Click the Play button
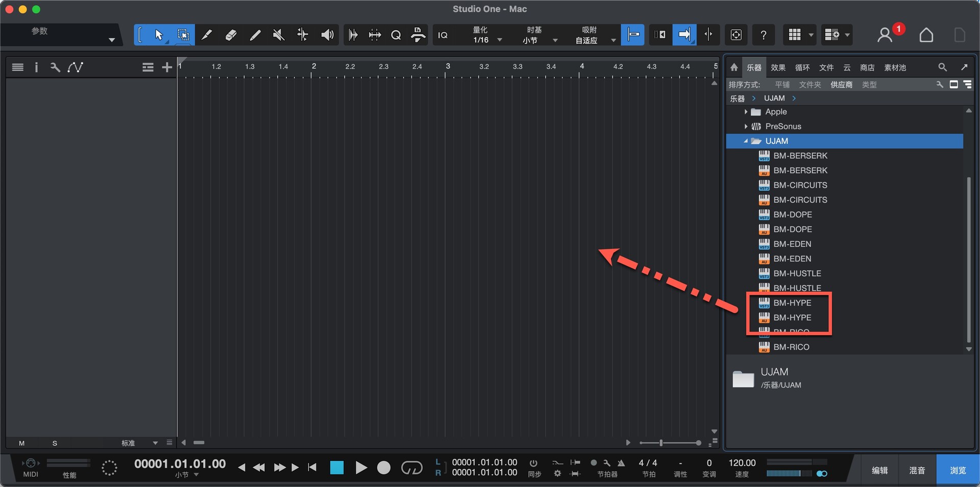The width and height of the screenshot is (980, 487). 361,468
